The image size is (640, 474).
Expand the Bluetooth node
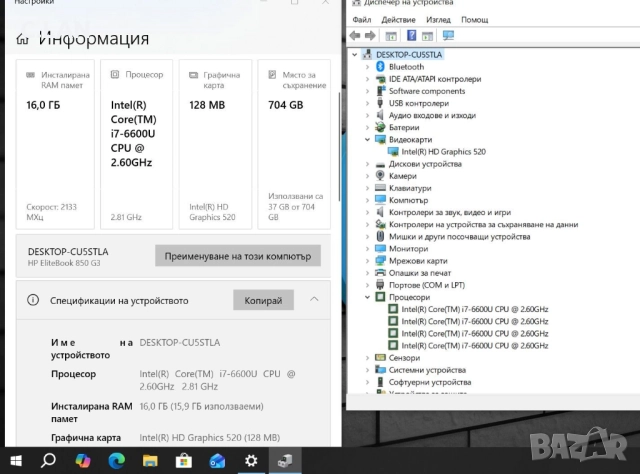click(x=367, y=67)
